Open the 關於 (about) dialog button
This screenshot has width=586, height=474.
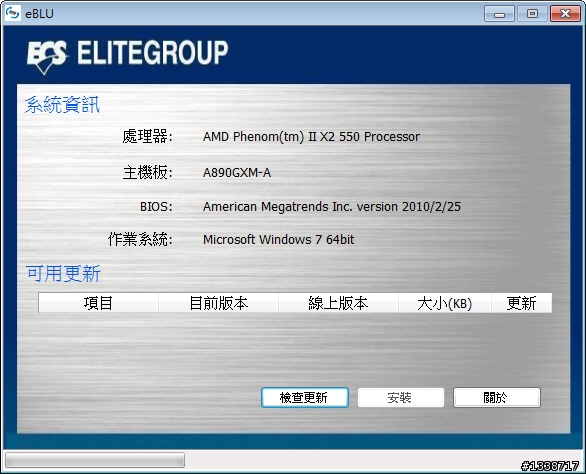(x=497, y=397)
